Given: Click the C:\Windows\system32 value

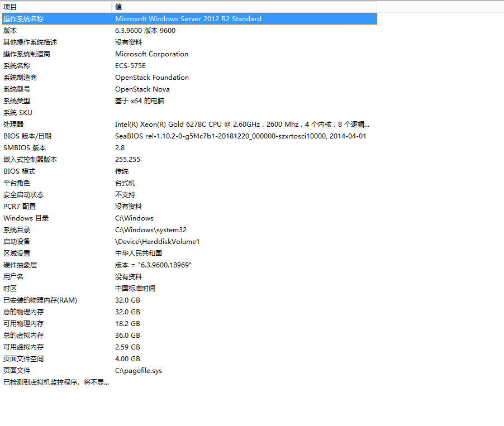Looking at the screenshot, I should tap(151, 229).
